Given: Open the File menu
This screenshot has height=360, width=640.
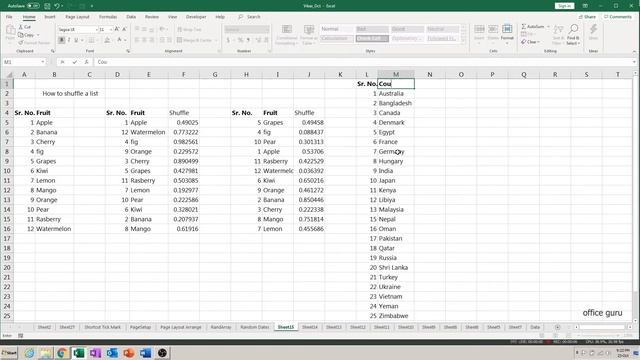Looking at the screenshot, I should (9, 17).
